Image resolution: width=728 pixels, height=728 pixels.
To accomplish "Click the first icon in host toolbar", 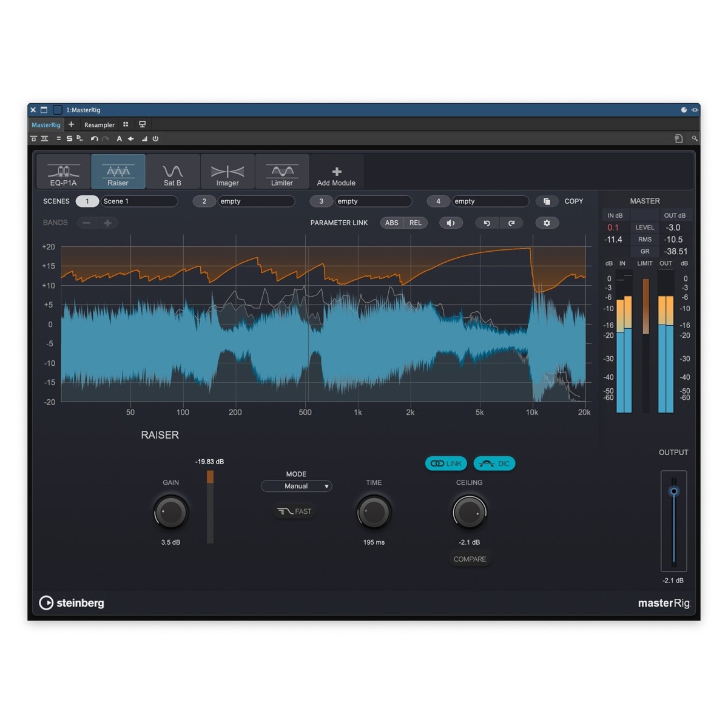I will point(33,139).
